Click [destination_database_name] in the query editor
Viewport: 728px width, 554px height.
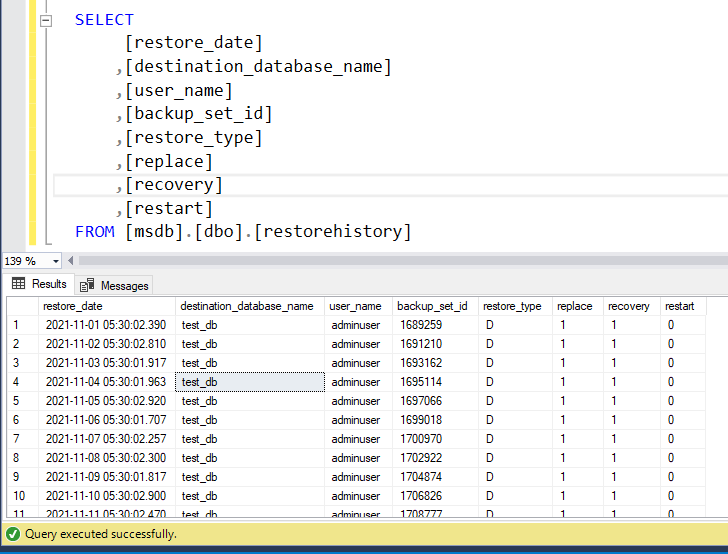tap(258, 67)
